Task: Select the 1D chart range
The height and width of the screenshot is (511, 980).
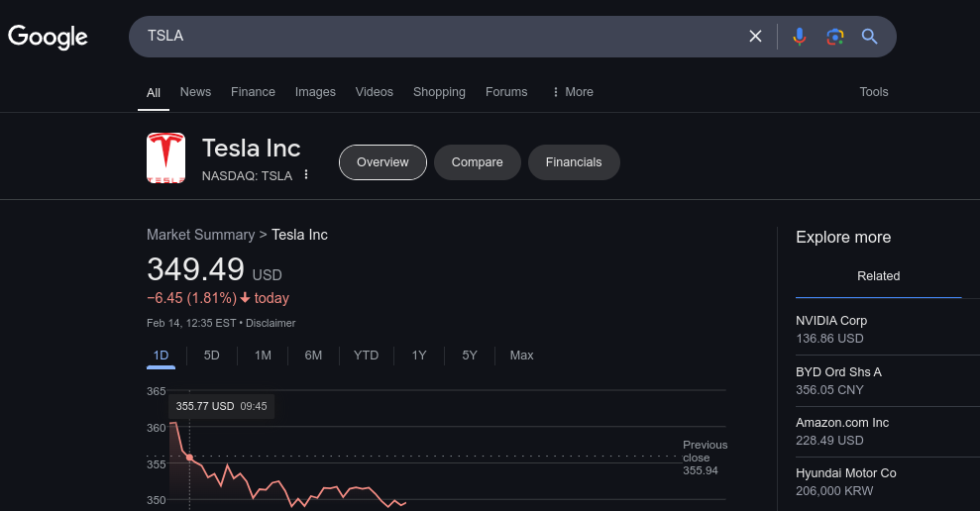Action: [161, 356]
